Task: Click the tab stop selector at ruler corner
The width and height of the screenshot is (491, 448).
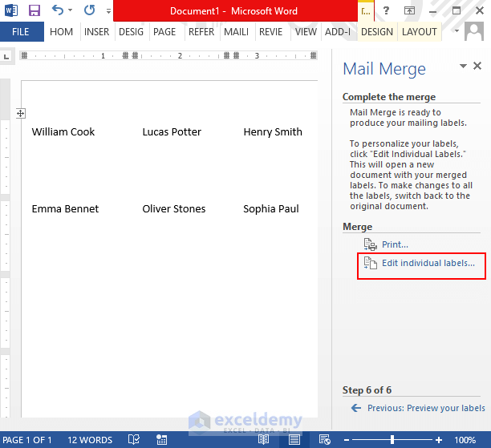Action: tap(6, 57)
